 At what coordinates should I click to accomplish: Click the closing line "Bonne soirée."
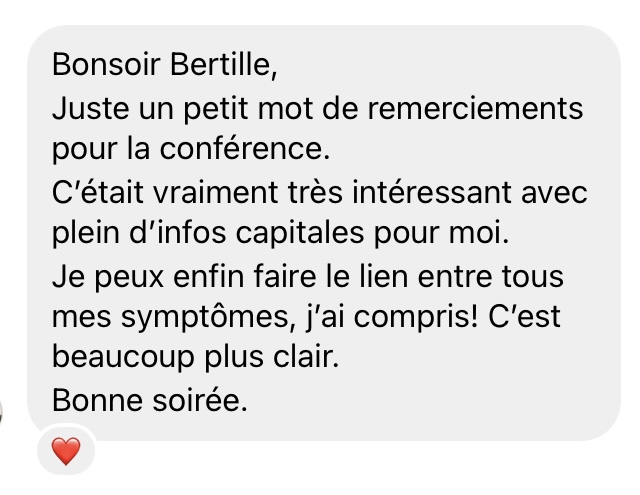[149, 400]
